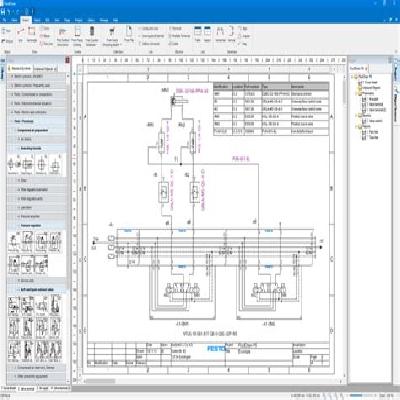
Task: Pick the fourth symbol in the four-symbol thumbnail row
Action: pyautogui.click(x=54, y=164)
